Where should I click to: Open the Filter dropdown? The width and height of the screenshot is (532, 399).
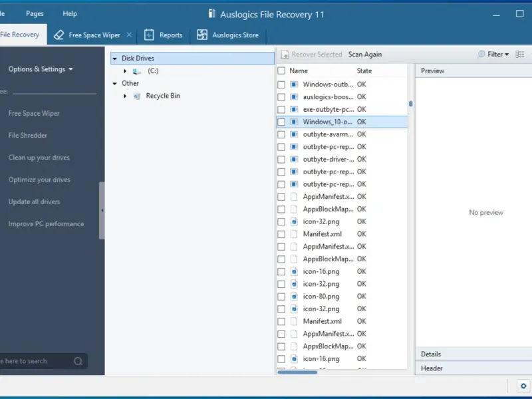coord(494,55)
